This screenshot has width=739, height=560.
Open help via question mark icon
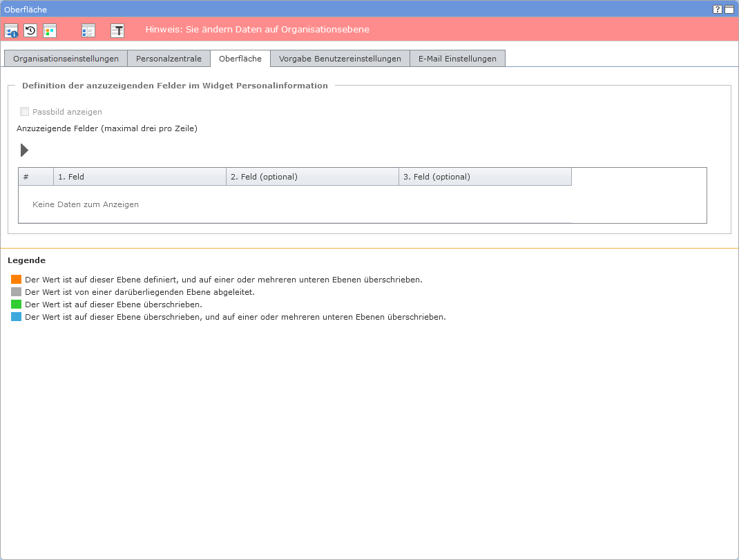click(718, 10)
